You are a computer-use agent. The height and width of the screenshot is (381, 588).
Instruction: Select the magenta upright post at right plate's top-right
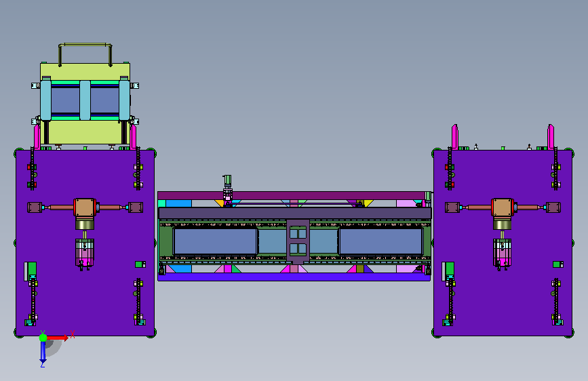[x=551, y=137]
